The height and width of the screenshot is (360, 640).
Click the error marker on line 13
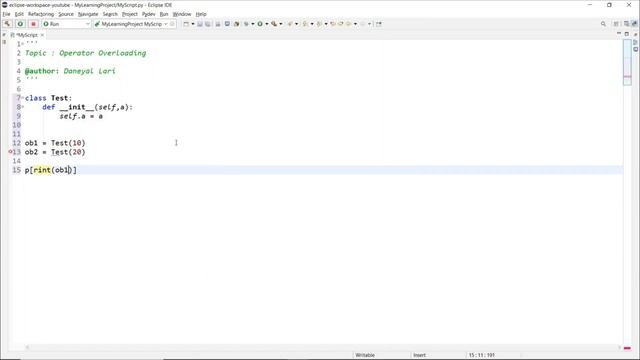click(10, 152)
